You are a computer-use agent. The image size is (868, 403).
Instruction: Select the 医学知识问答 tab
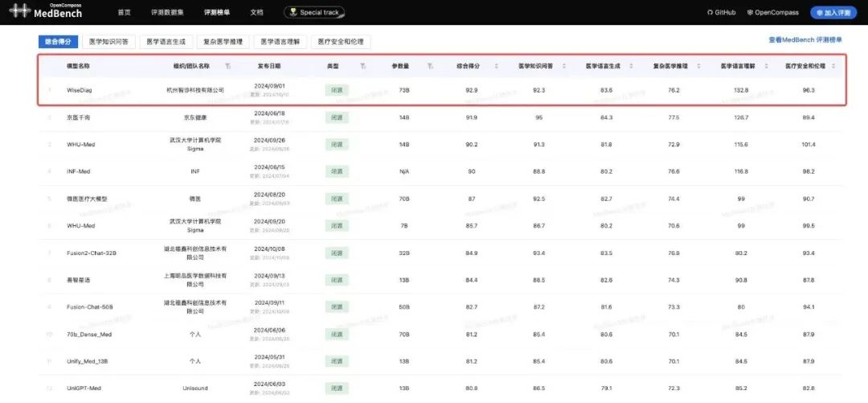click(109, 42)
